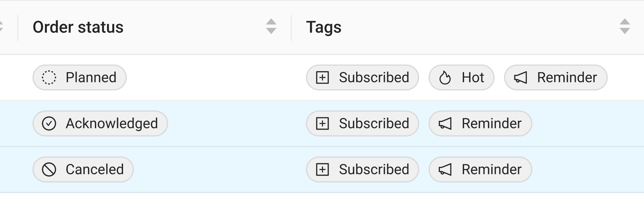Click the prohibited circle icon on the Canceled chip
Image resolution: width=644 pixels, height=200 pixels.
coord(49,170)
